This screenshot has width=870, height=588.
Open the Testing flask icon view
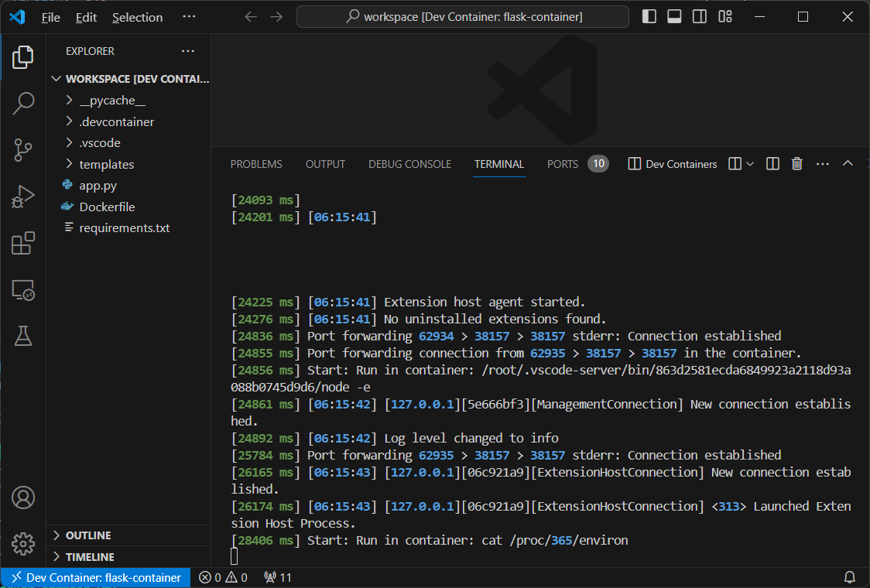[23, 336]
